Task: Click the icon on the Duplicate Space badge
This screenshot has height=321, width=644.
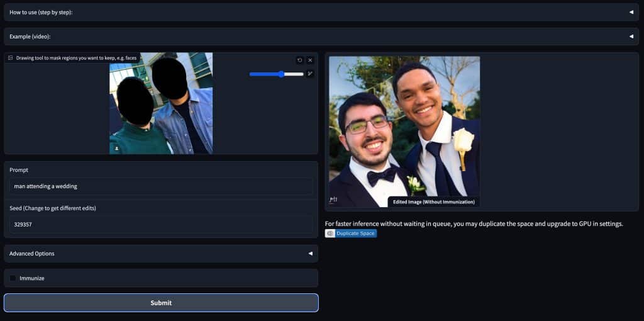Action: (330, 234)
